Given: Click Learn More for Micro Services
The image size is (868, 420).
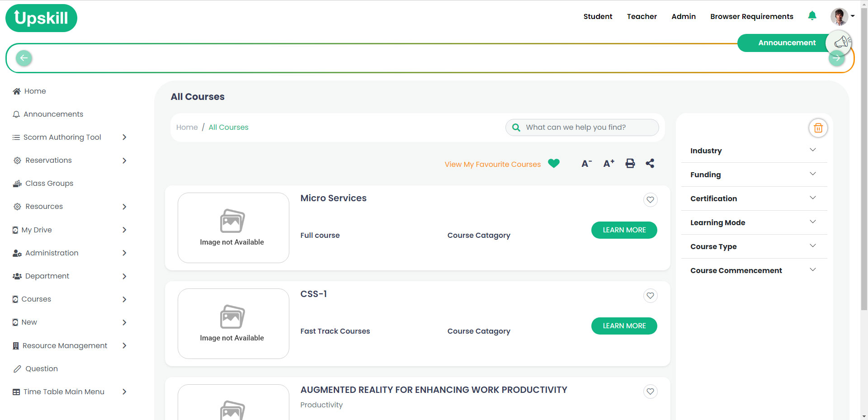Looking at the screenshot, I should (624, 230).
